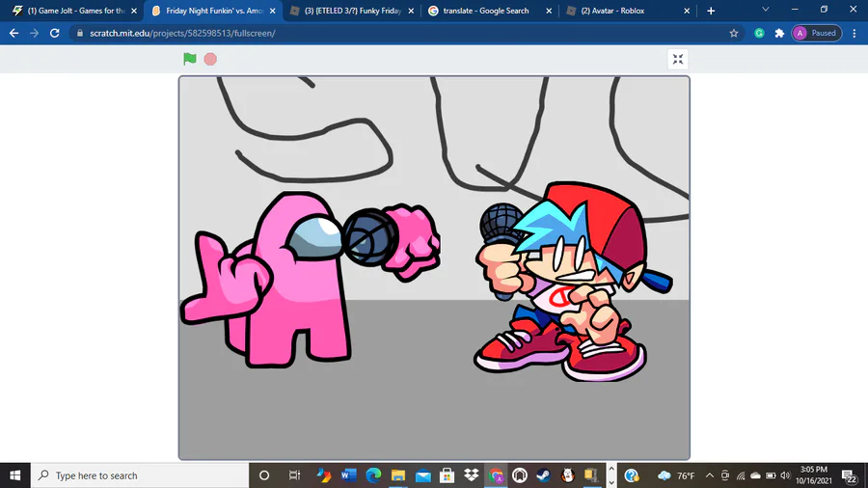Open Microsoft Edge from taskbar
This screenshot has width=868, height=488.
tap(373, 475)
